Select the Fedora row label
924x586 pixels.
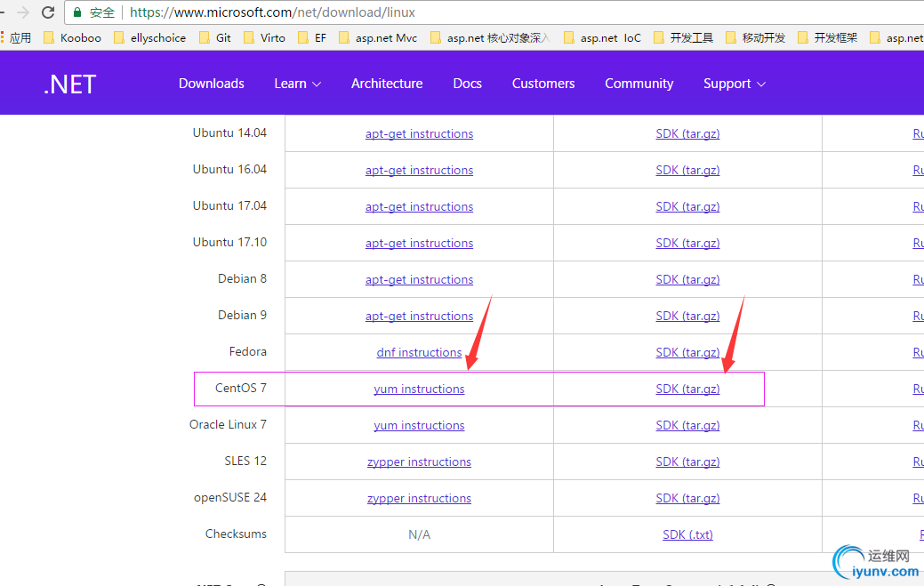(x=247, y=351)
